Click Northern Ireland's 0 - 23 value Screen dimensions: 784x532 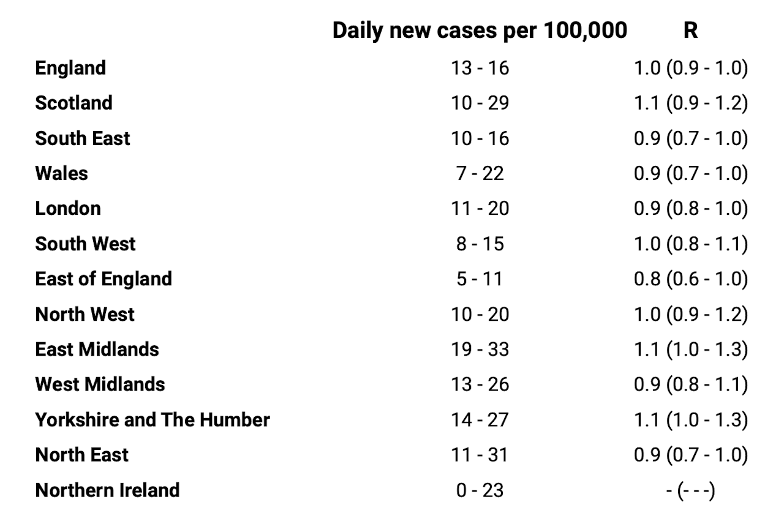480,490
